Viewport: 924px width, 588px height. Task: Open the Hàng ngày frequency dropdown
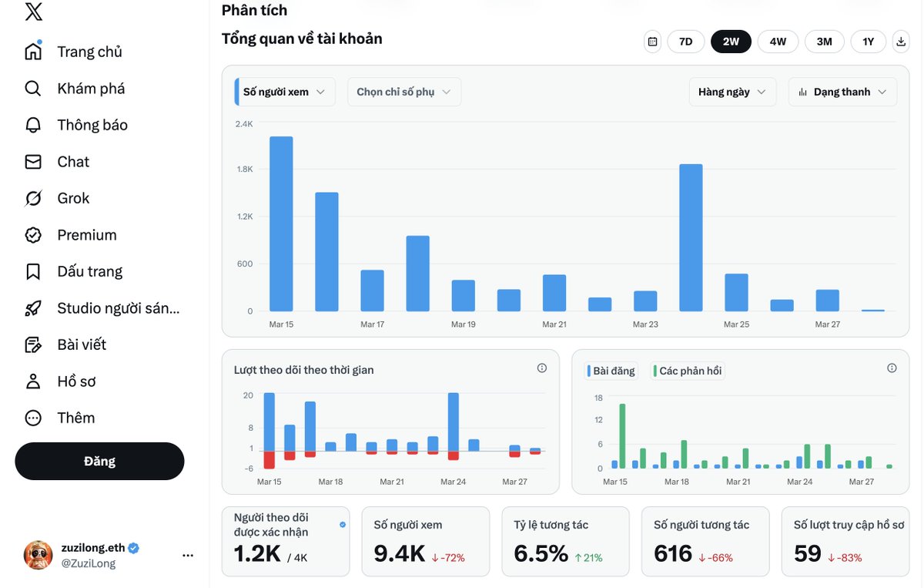point(731,91)
